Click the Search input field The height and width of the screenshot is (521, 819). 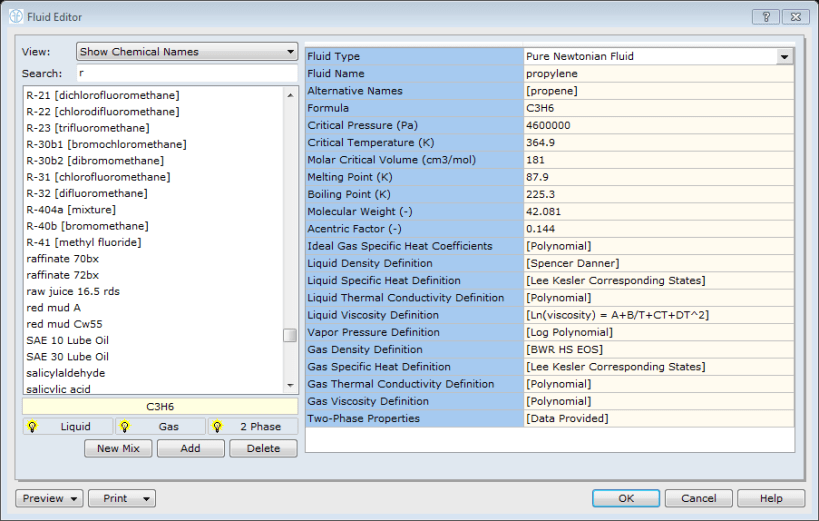click(187, 74)
